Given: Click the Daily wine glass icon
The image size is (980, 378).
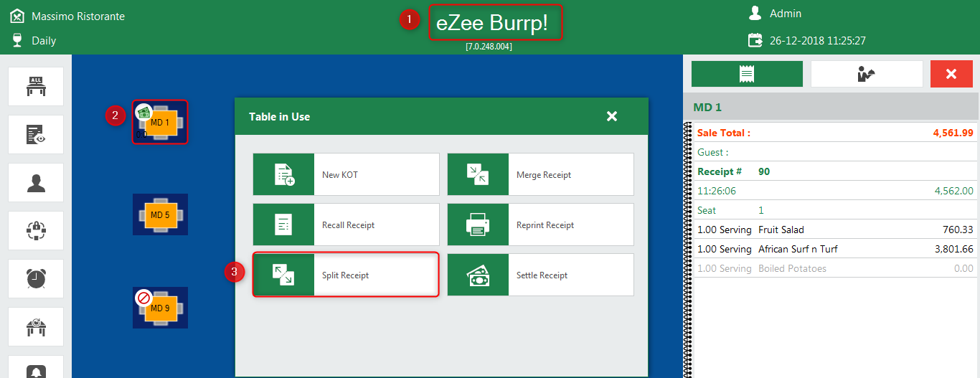Looking at the screenshot, I should point(17,40).
